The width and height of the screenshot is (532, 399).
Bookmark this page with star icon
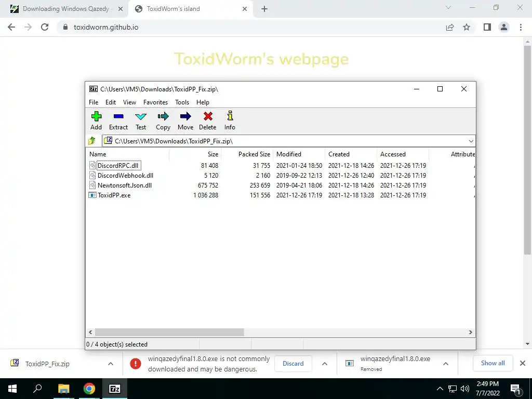click(x=467, y=27)
